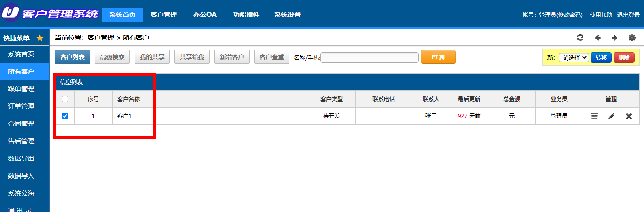Toggle the select-all checkbox in table header

pos(65,99)
